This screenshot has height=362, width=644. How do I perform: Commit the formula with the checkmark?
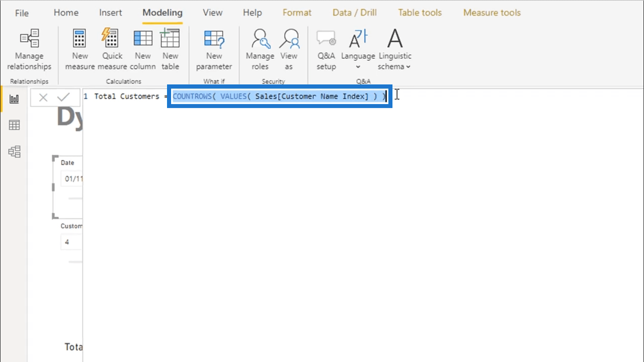click(x=64, y=97)
